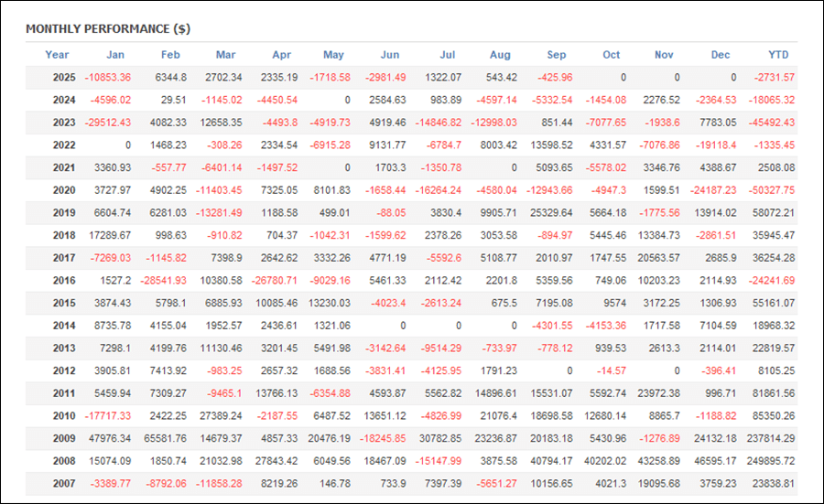The height and width of the screenshot is (504, 824).
Task: Click the Year column header
Action: tap(57, 55)
